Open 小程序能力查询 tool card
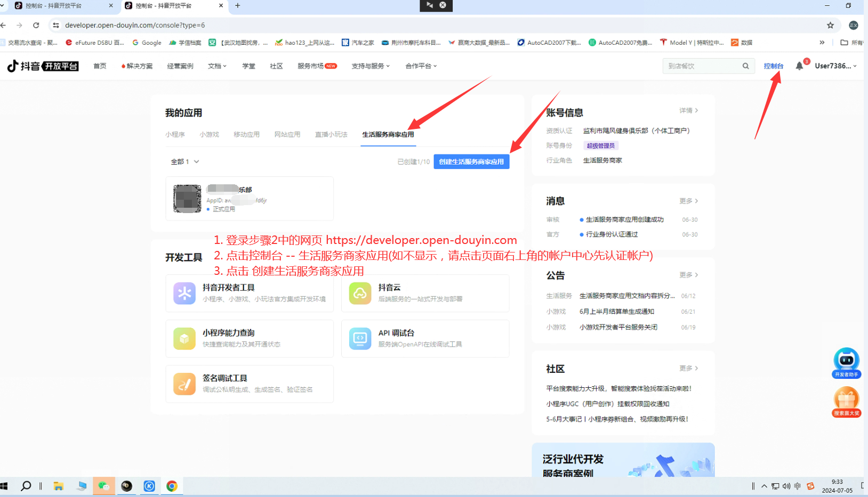Screen dimensions: 868x497 pos(250,338)
